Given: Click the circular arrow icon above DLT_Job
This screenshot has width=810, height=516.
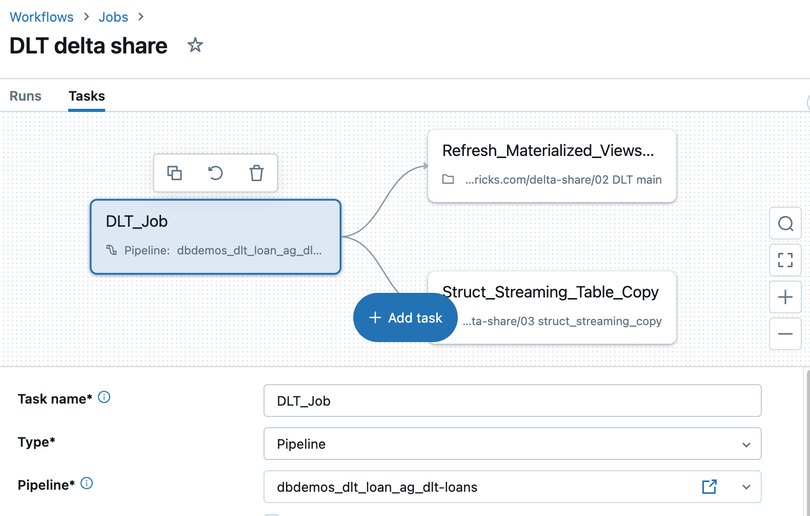Looking at the screenshot, I should tap(215, 173).
